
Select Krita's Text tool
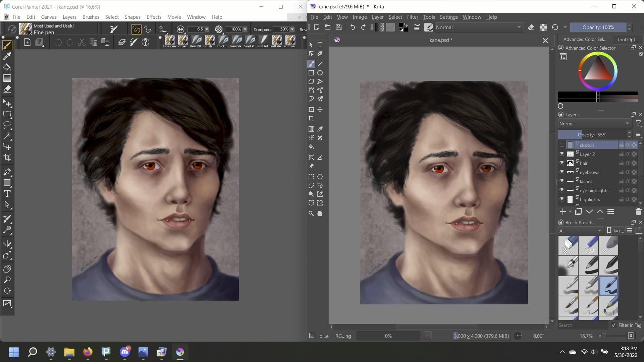click(x=320, y=45)
